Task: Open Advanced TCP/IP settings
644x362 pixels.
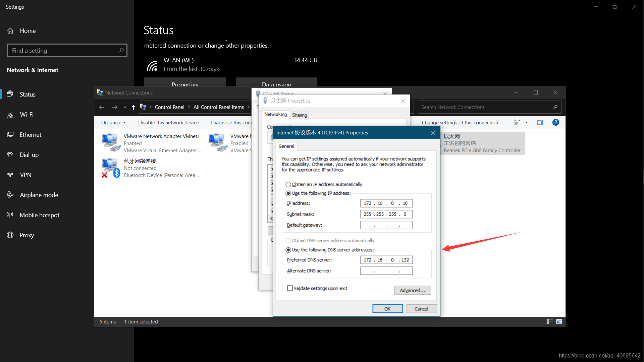Action: [413, 290]
